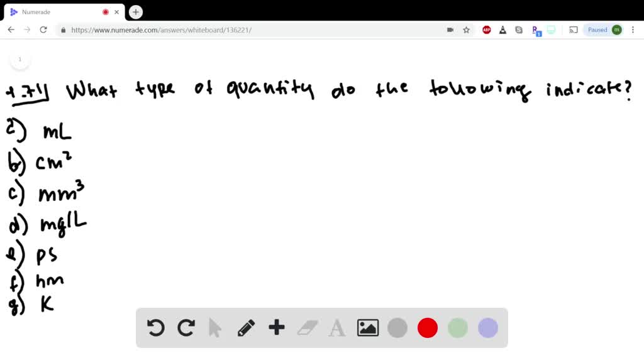The image size is (644, 353).
Task: Click the undo arrow in whiteboard toolbar
Action: click(156, 328)
